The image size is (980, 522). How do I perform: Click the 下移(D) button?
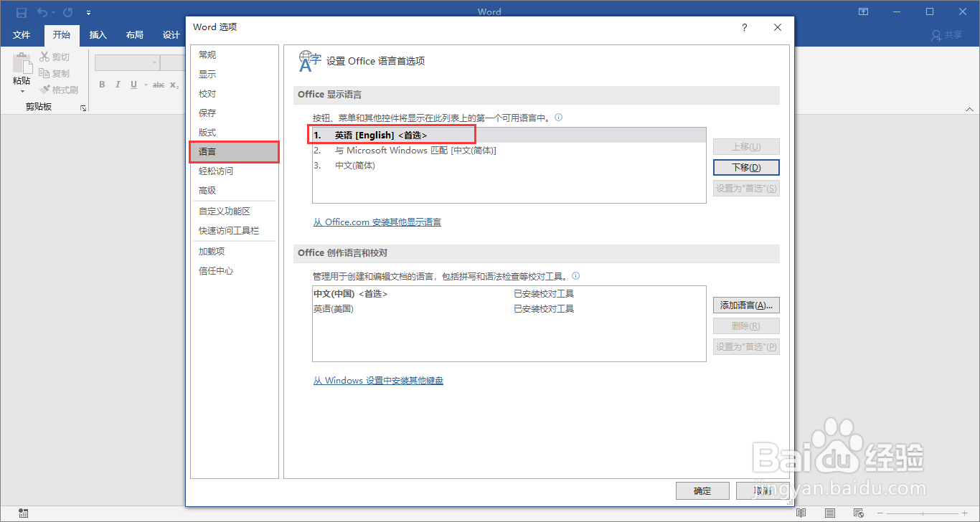tap(746, 167)
